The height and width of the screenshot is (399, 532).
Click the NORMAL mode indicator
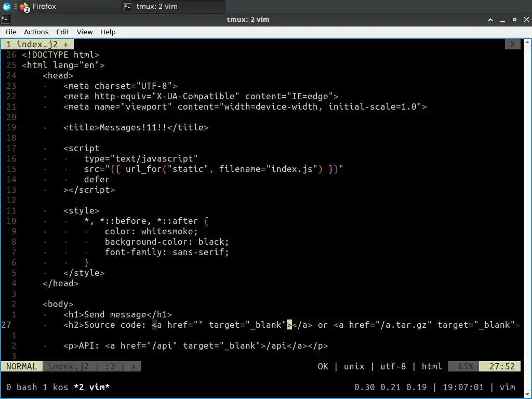pos(21,366)
